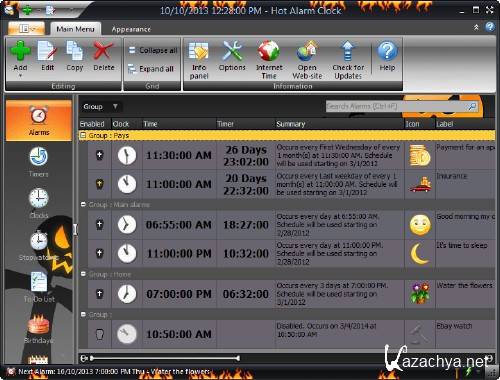Select the timer value 26 Days 23:02:00
The height and width of the screenshot is (380, 500).
[x=246, y=156]
